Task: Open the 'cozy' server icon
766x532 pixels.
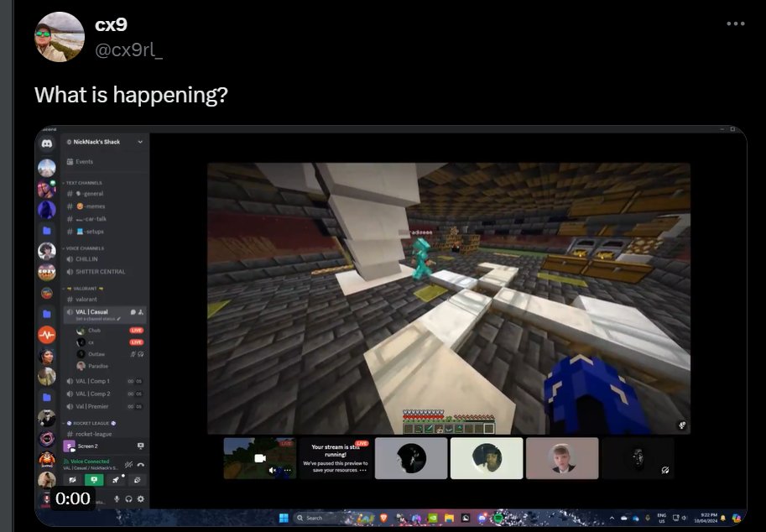Action: [x=47, y=272]
